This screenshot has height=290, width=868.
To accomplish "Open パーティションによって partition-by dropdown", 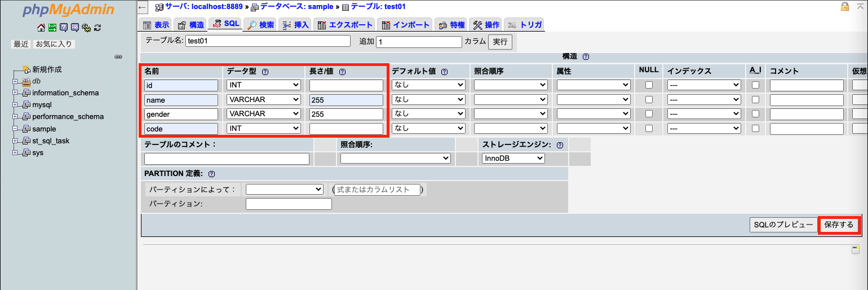I will 285,189.
